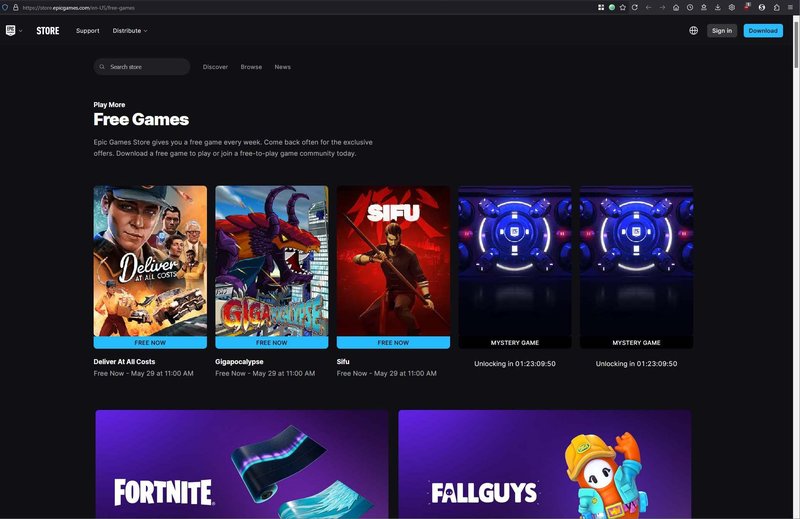The height and width of the screenshot is (519, 800).
Task: Click the Epic Games logo icon
Action: point(10,30)
